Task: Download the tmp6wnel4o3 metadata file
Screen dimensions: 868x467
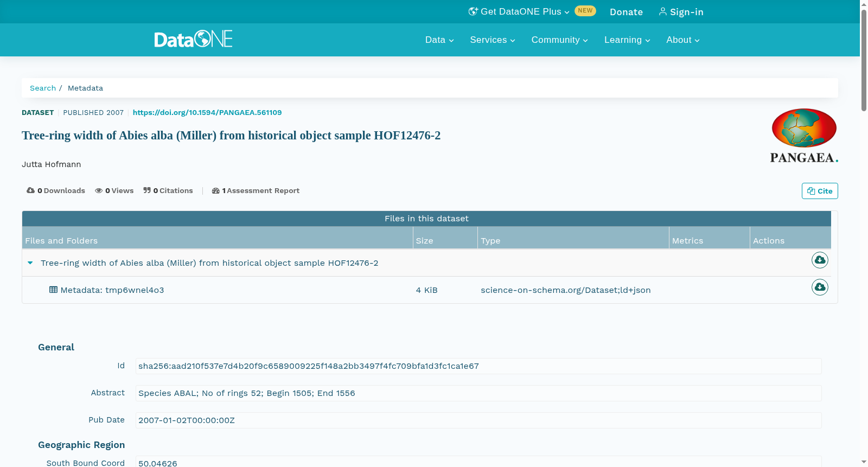Action: coord(820,287)
